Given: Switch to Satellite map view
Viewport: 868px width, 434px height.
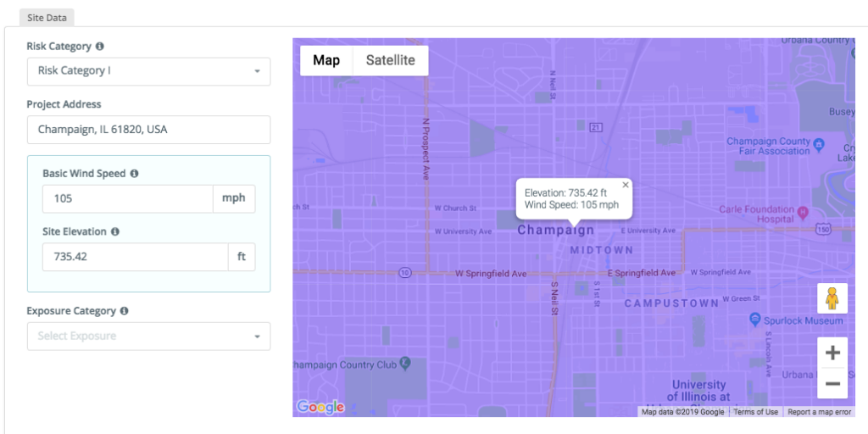Looking at the screenshot, I should point(390,60).
